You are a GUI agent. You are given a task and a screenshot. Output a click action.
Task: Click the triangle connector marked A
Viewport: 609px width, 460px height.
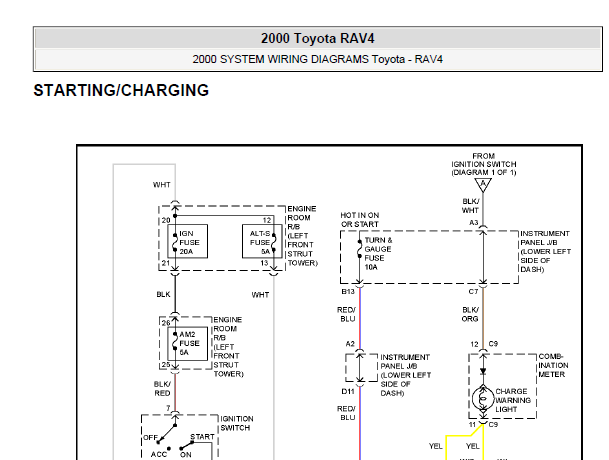tap(483, 185)
